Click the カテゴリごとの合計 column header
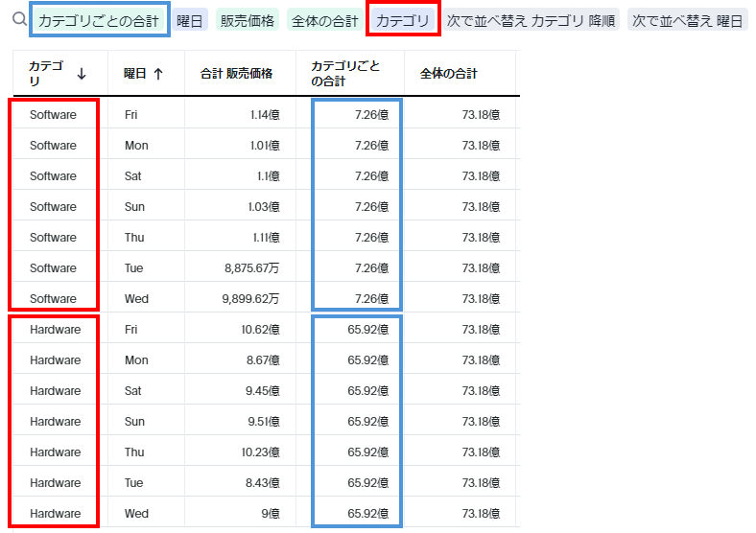756x533 pixels. coord(345,74)
